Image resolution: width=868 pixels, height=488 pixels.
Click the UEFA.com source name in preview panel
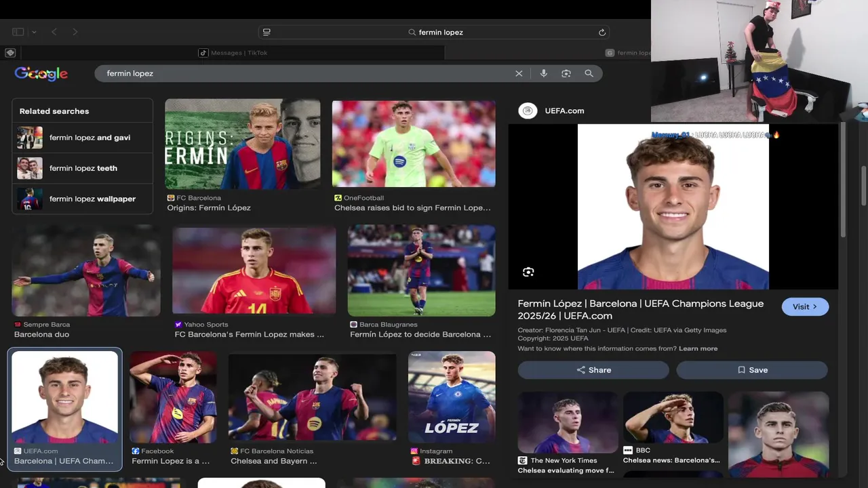[x=564, y=110]
